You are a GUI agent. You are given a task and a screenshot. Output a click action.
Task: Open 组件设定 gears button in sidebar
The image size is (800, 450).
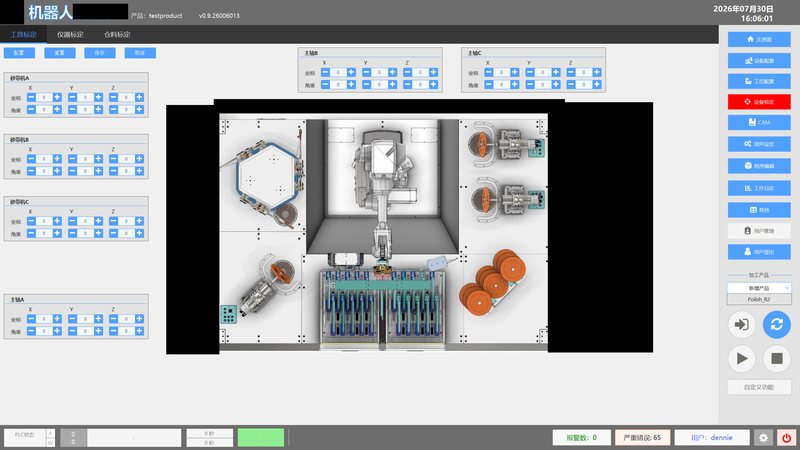point(759,144)
